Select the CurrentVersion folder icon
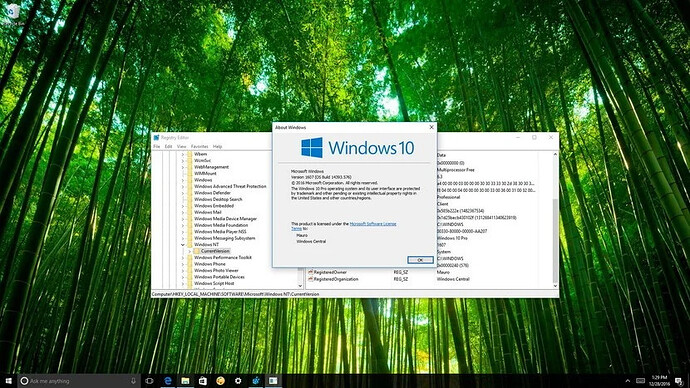This screenshot has height=388, width=690. pyautogui.click(x=197, y=251)
